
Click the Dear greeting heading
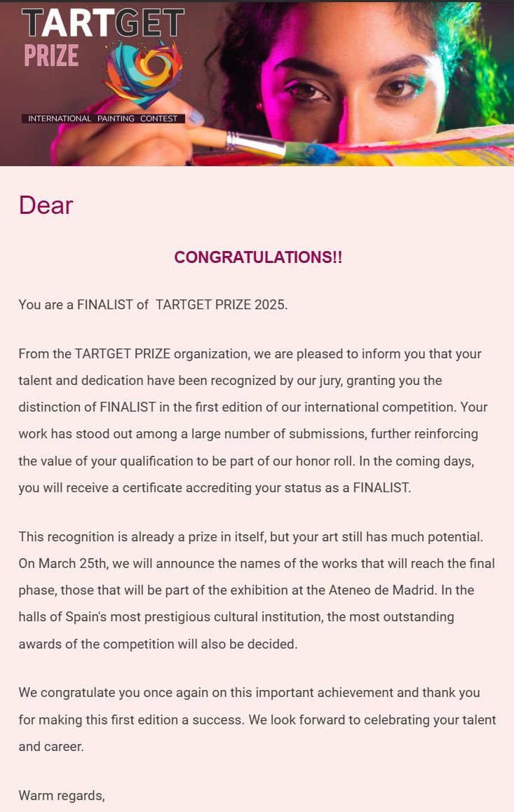[x=46, y=205]
